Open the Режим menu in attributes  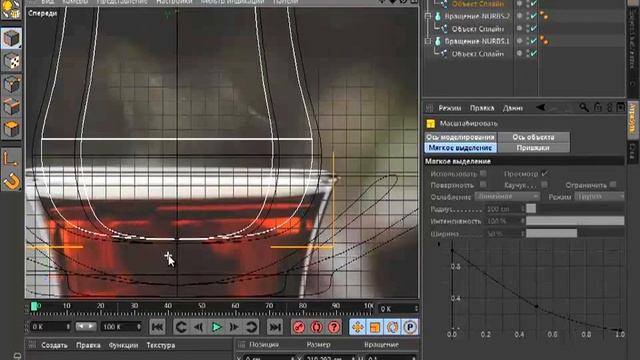450,108
